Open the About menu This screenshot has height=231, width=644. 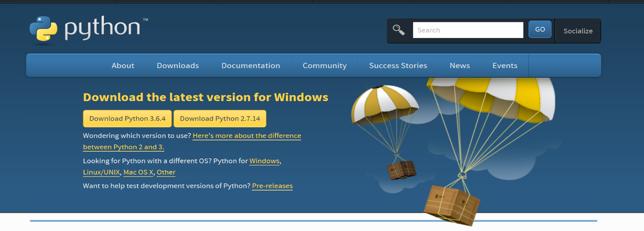click(123, 66)
